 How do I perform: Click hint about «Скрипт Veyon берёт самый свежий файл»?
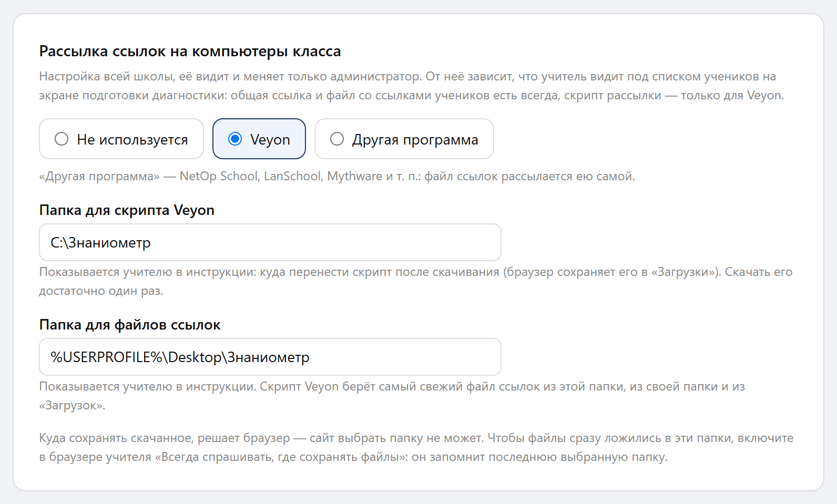[392, 396]
